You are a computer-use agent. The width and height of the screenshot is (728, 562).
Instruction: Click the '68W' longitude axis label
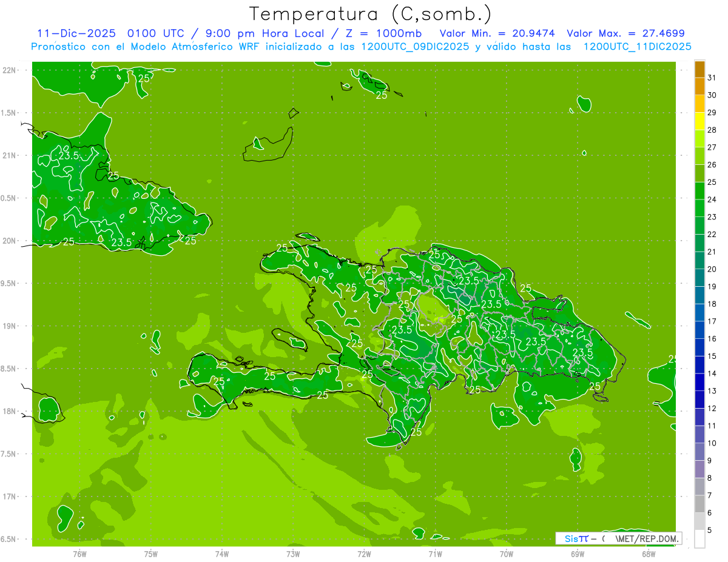tap(649, 554)
